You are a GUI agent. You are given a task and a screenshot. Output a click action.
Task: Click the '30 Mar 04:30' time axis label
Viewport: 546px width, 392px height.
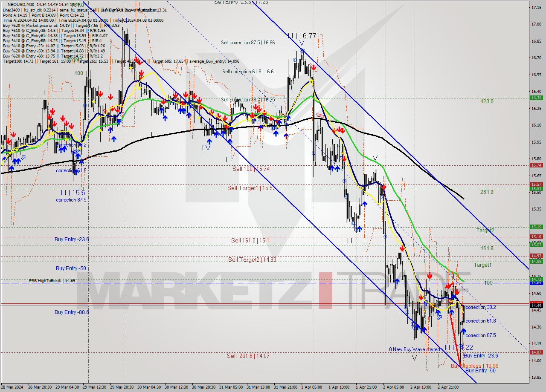coord(148,387)
